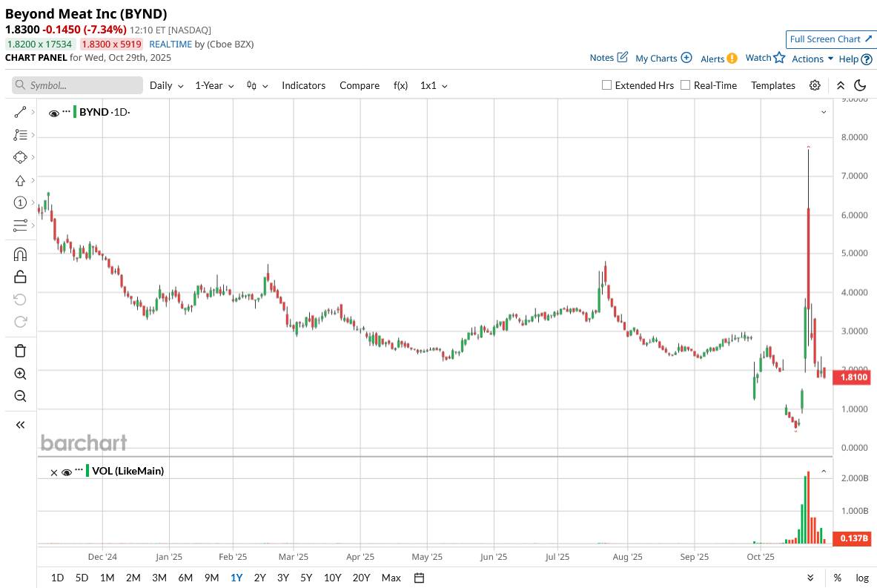Click the BYND green series color bar
This screenshot has height=588, width=877.
coord(75,111)
